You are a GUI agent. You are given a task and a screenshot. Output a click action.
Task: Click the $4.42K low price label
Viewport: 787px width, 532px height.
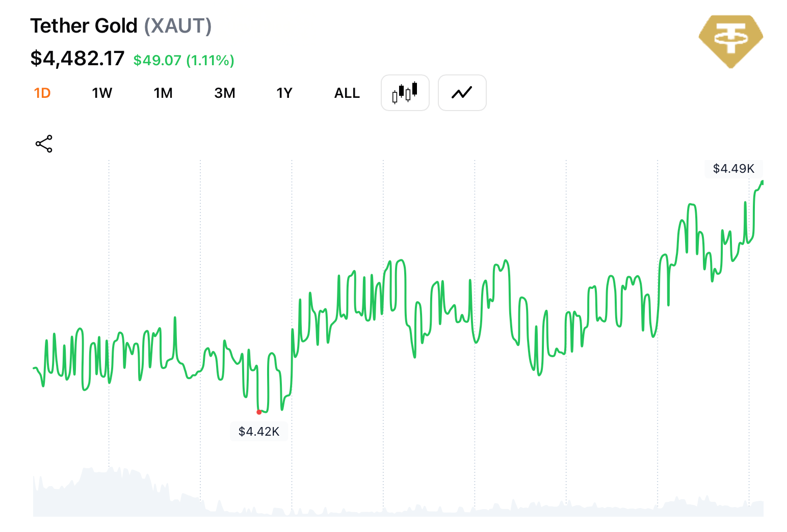coord(259,432)
